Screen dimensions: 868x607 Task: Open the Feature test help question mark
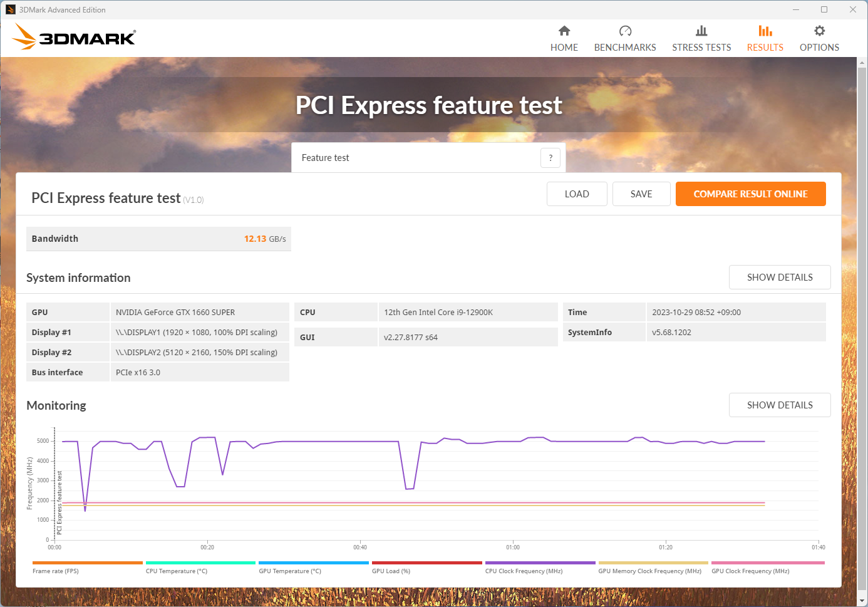(x=550, y=158)
